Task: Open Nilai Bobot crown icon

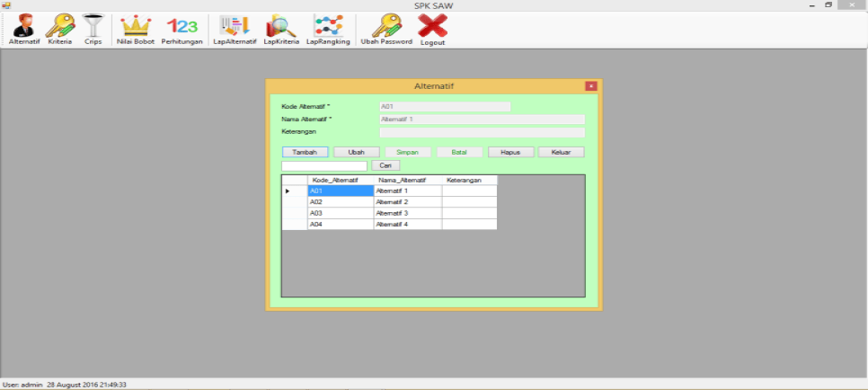Action: (x=136, y=28)
